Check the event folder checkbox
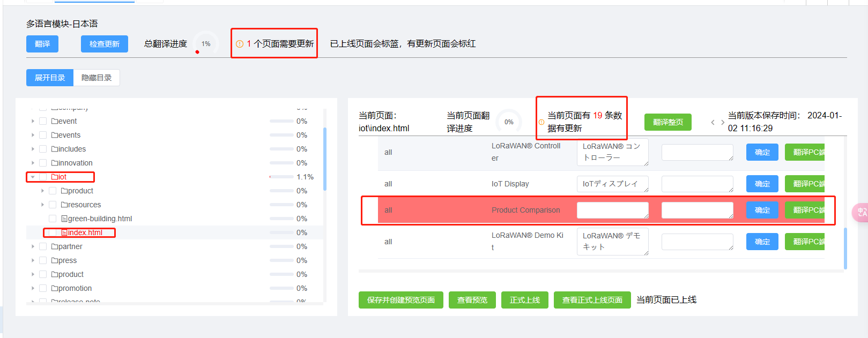Viewport: 868px width, 338px height. coord(43,121)
